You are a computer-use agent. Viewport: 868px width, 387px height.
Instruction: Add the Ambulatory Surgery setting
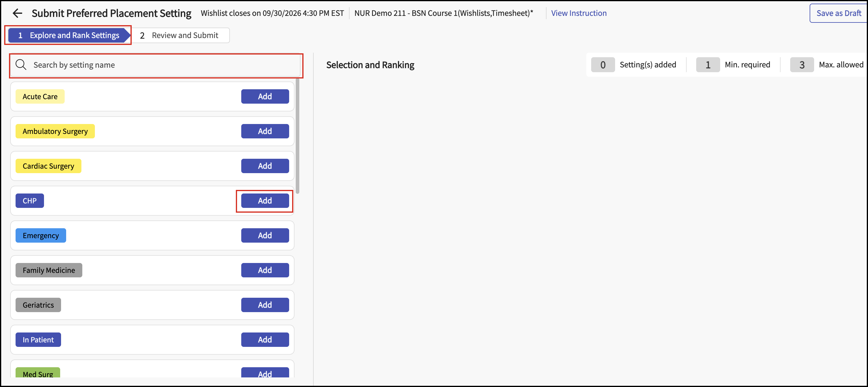click(265, 131)
